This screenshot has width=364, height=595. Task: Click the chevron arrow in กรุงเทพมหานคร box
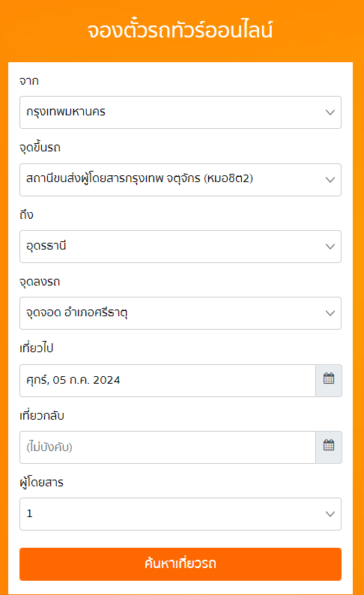click(330, 112)
